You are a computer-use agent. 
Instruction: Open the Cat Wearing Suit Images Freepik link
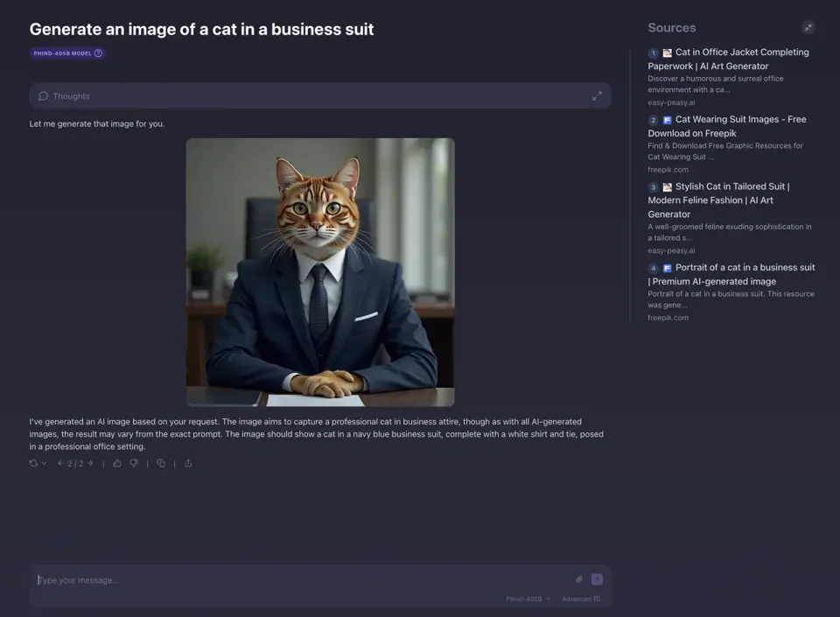click(727, 126)
